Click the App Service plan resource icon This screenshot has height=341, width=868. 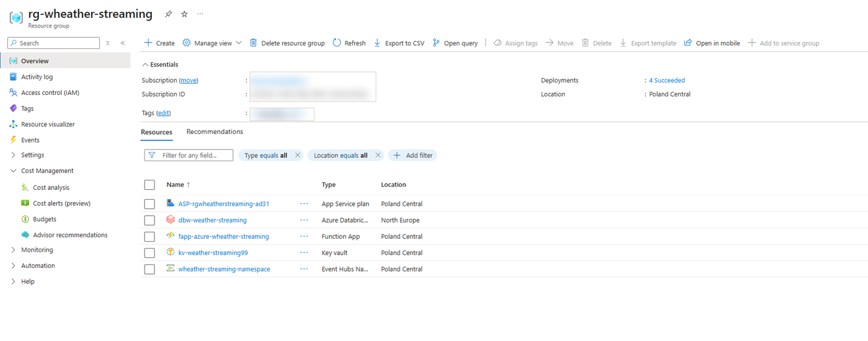point(170,203)
